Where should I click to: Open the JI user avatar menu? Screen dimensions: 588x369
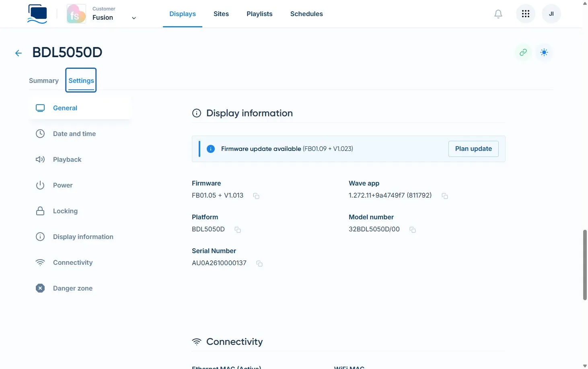pyautogui.click(x=551, y=14)
